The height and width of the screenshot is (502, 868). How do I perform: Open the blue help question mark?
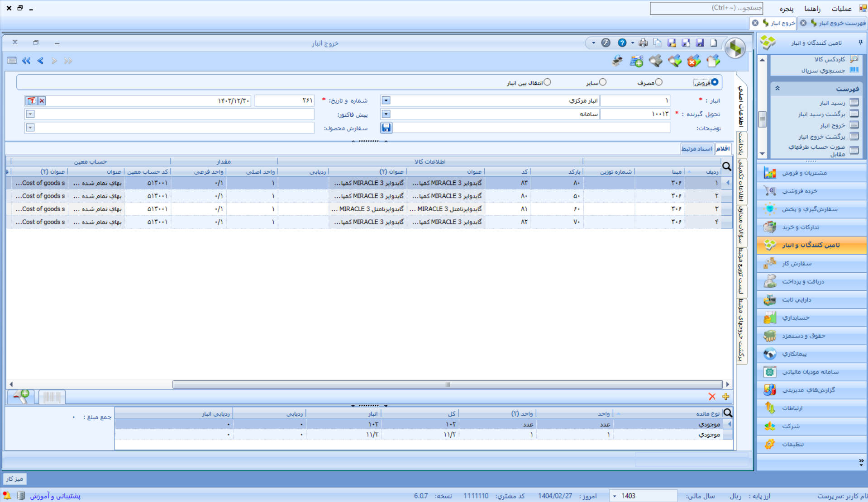pos(622,43)
